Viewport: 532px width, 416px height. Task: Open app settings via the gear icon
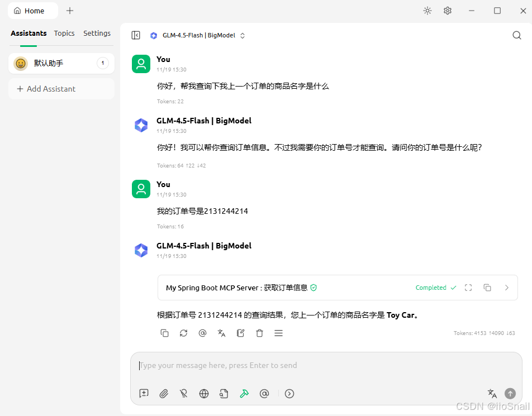coord(448,11)
